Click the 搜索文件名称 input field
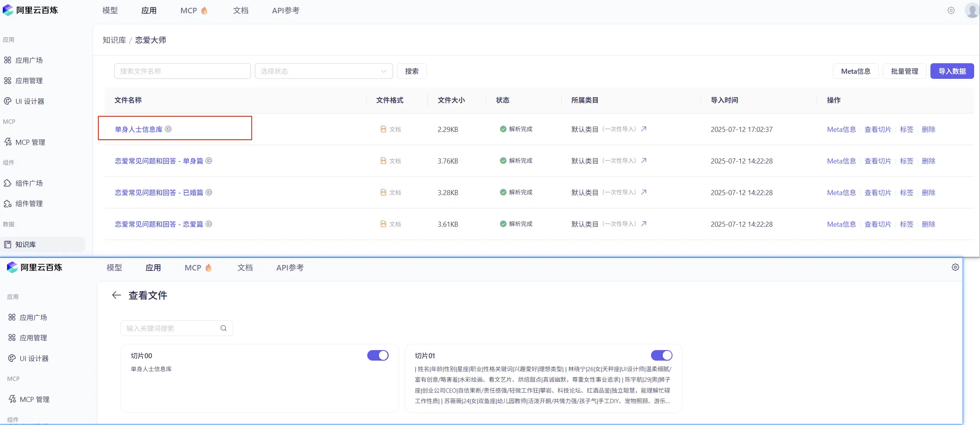 [182, 71]
